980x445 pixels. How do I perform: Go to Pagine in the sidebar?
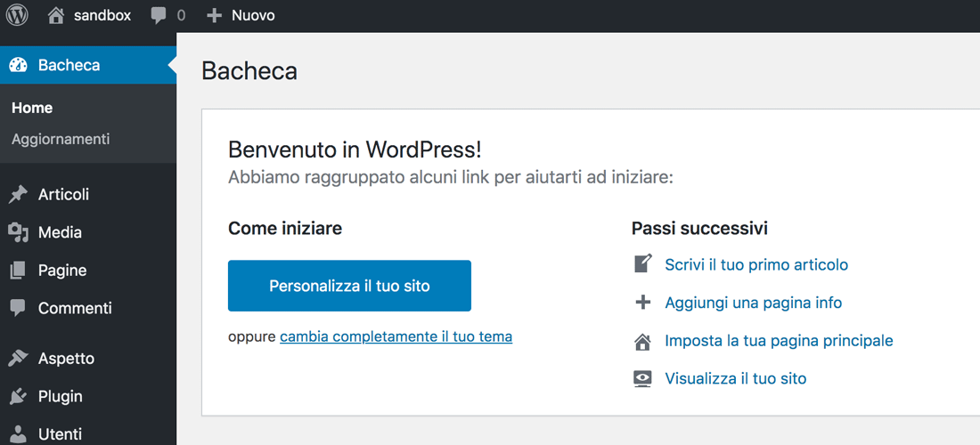[62, 271]
